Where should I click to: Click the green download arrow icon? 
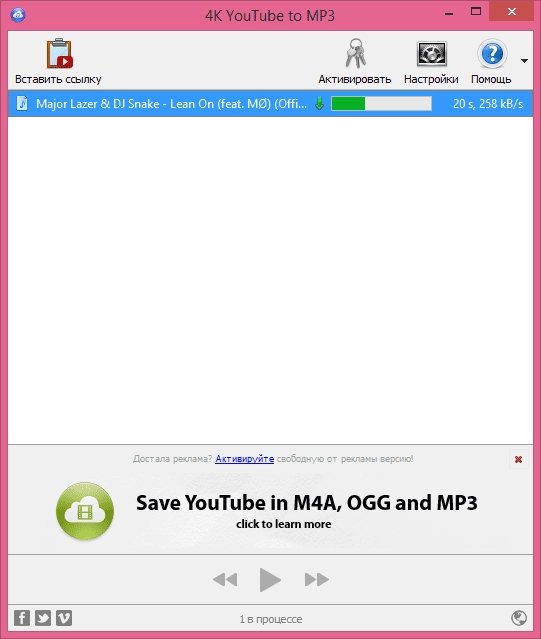[319, 104]
